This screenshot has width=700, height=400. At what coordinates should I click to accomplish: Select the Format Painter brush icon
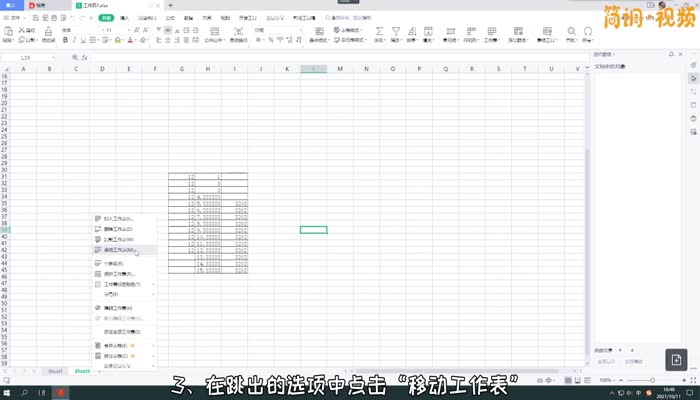[x=48, y=31]
